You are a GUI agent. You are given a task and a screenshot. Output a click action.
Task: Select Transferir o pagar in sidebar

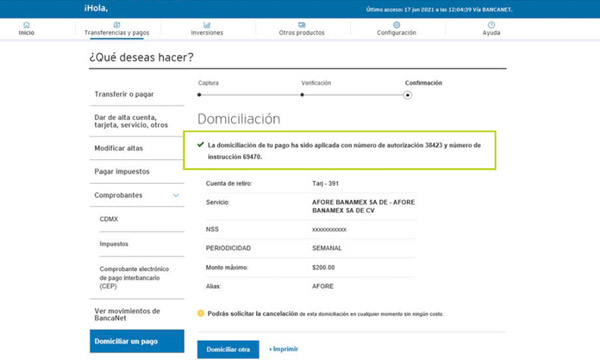(x=124, y=94)
